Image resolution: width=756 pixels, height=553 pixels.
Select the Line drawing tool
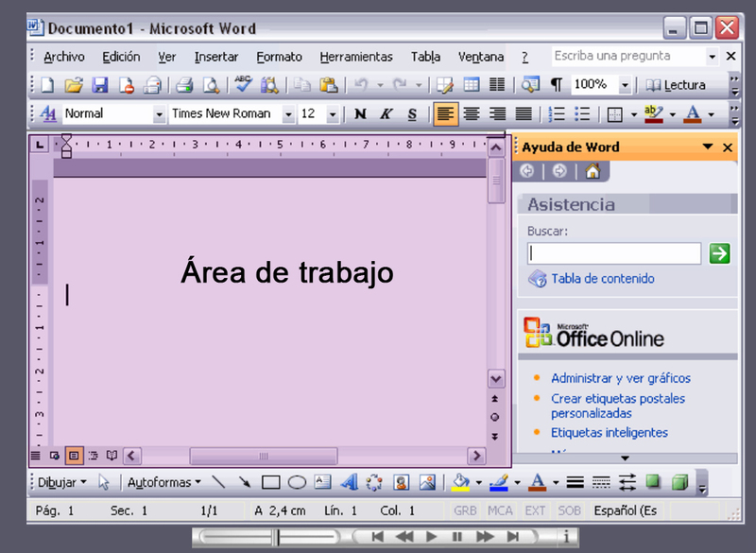pyautogui.click(x=219, y=482)
